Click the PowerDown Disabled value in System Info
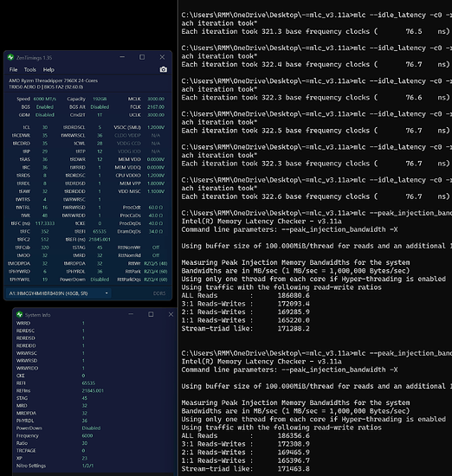The height and width of the screenshot is (476, 452). pos(91,428)
